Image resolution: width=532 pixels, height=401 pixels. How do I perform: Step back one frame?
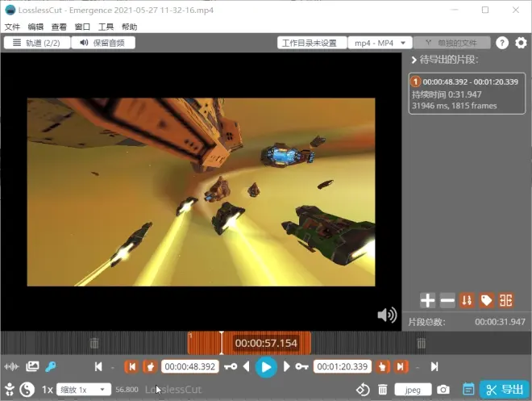[247, 366]
